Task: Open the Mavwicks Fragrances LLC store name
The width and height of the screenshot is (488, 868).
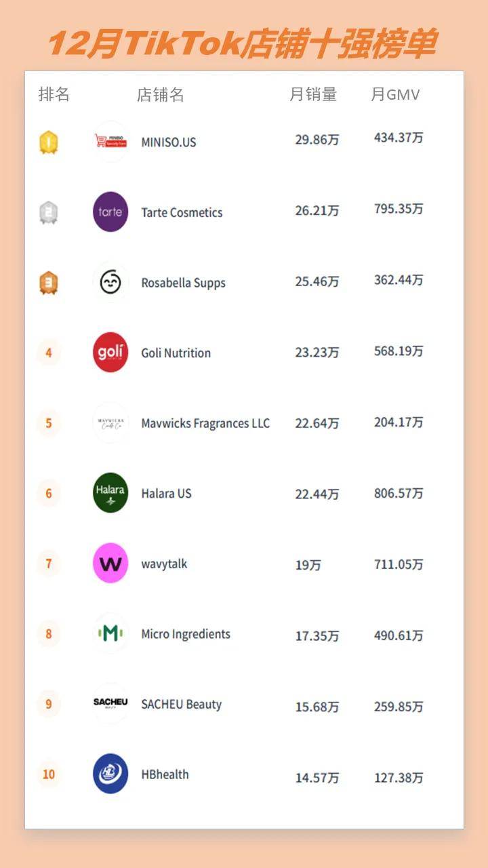Action: tap(205, 423)
